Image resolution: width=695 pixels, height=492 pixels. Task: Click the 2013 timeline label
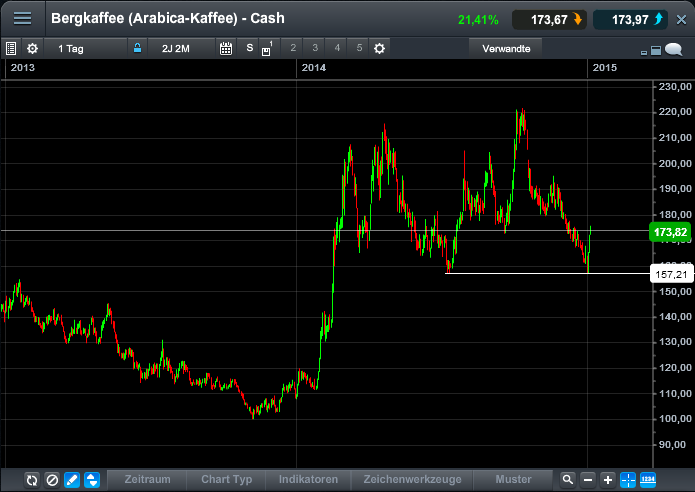[23, 68]
